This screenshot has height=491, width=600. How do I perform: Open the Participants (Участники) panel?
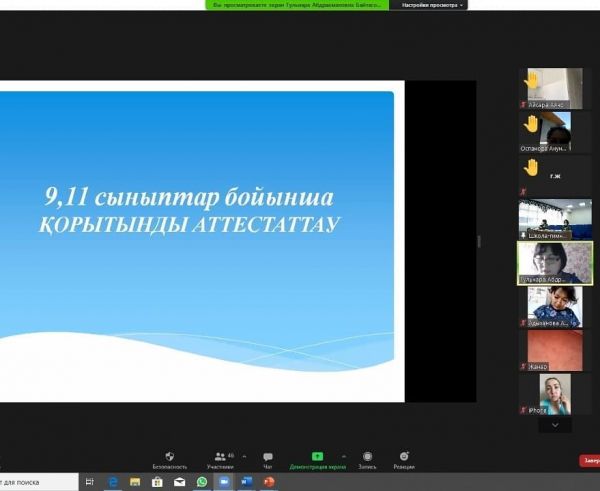[x=219, y=457]
